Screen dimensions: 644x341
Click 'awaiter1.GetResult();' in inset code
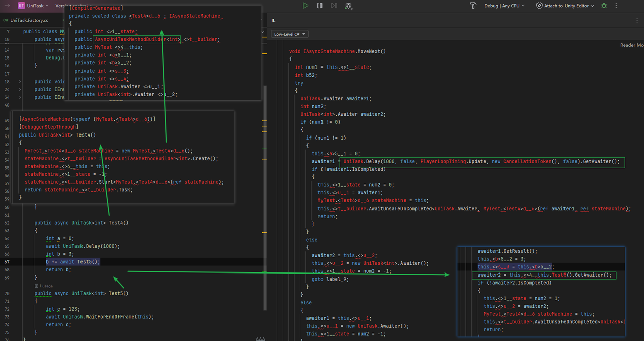tap(508, 251)
